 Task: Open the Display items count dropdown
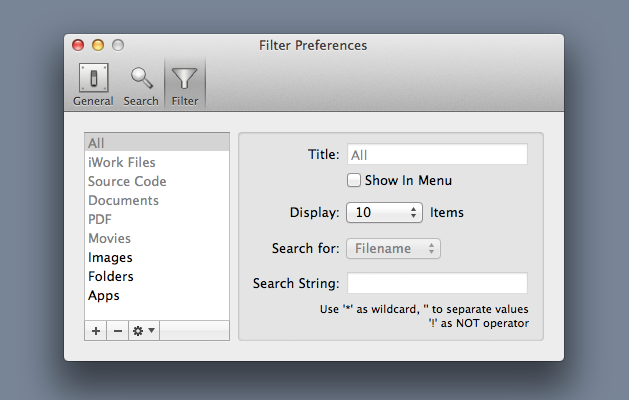(386, 212)
